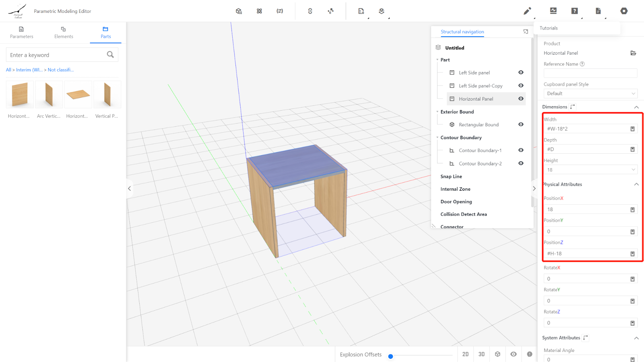644x362 pixels.
Task: Collapse the Dimensions section
Action: coord(636,107)
